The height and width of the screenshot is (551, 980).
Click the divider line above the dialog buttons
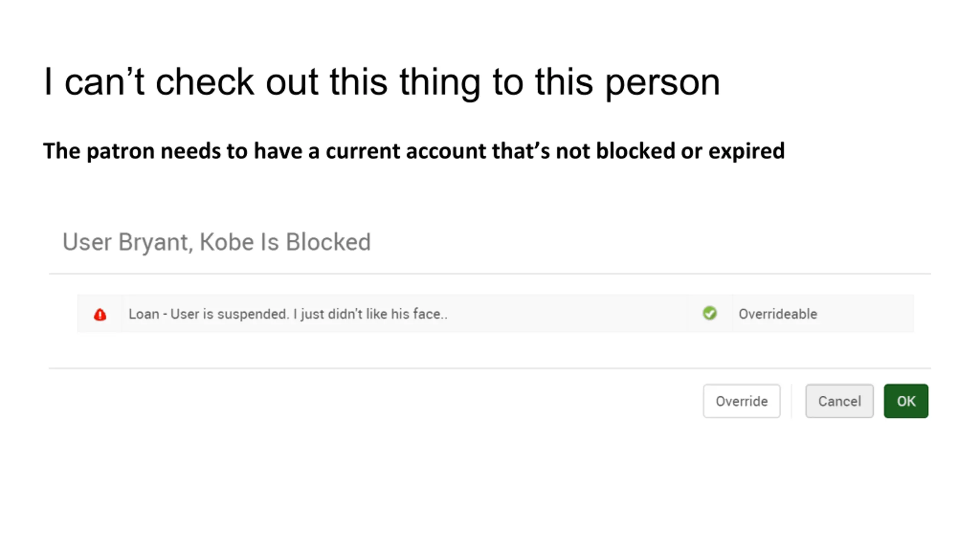tap(490, 368)
